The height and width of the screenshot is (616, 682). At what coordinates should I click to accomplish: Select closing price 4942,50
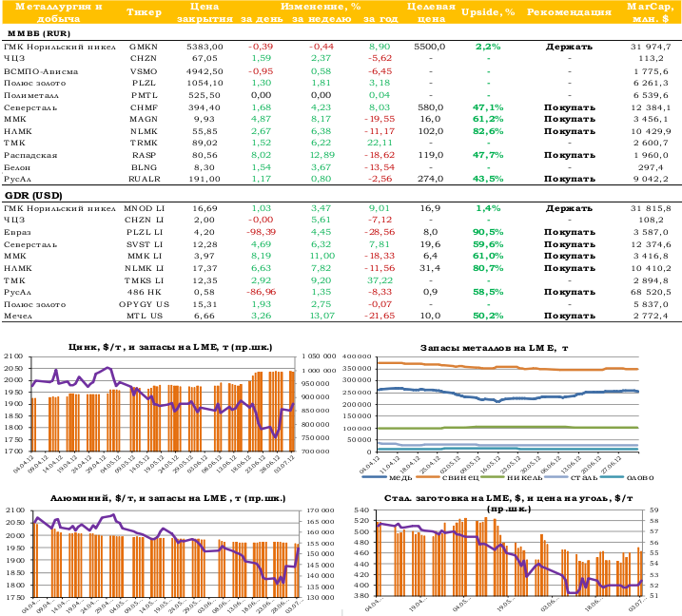(205, 71)
